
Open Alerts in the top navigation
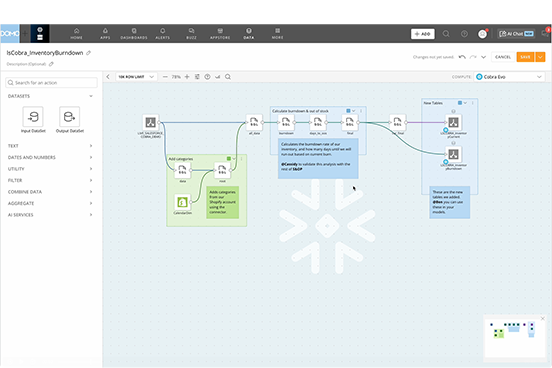click(163, 33)
